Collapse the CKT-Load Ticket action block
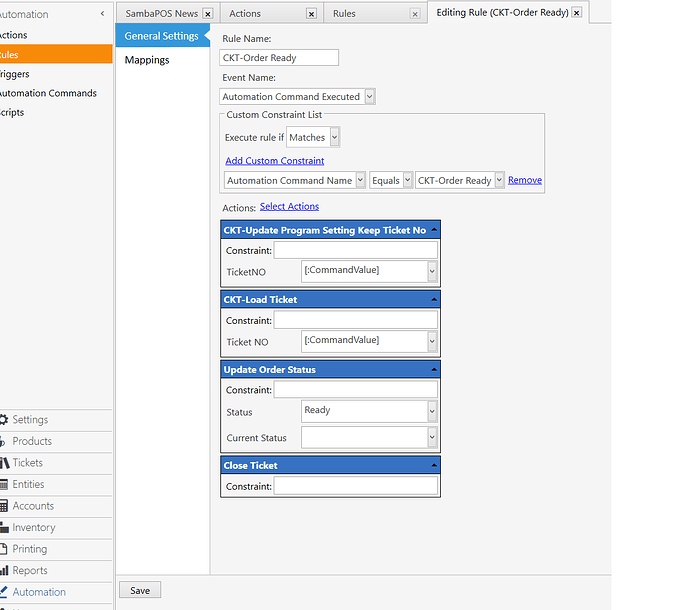Viewport: 690px width, 610px height. tap(433, 300)
